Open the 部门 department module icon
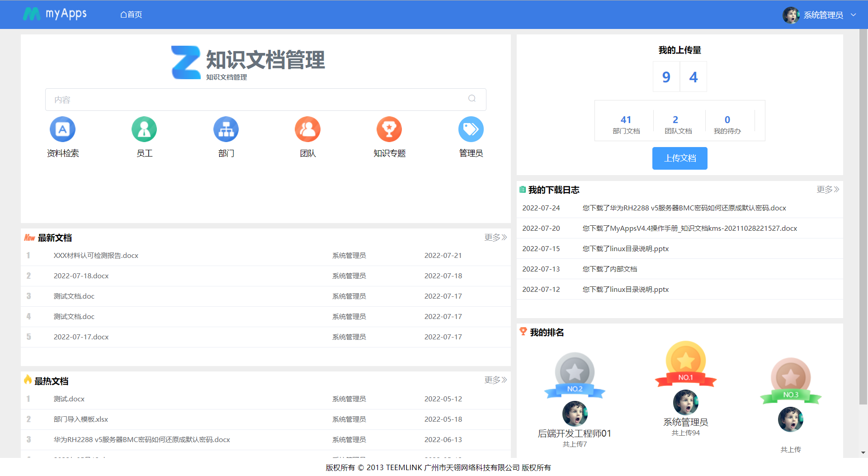 [x=226, y=129]
